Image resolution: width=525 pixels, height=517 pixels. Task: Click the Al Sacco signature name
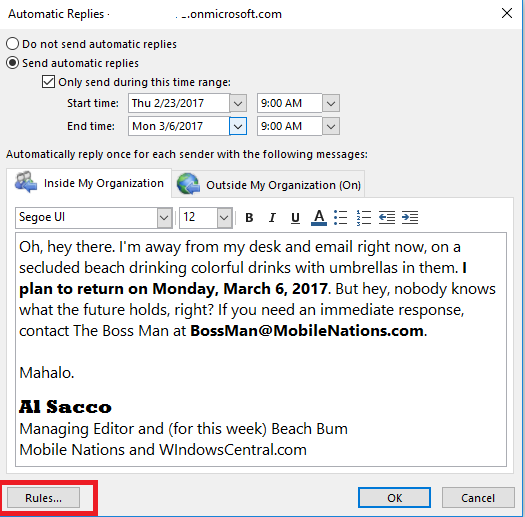click(x=65, y=407)
